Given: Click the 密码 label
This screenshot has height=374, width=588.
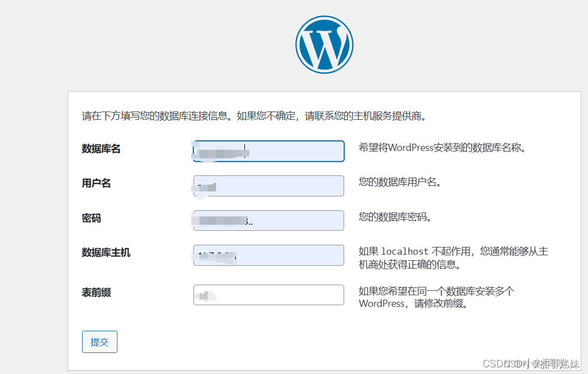Looking at the screenshot, I should [x=91, y=218].
